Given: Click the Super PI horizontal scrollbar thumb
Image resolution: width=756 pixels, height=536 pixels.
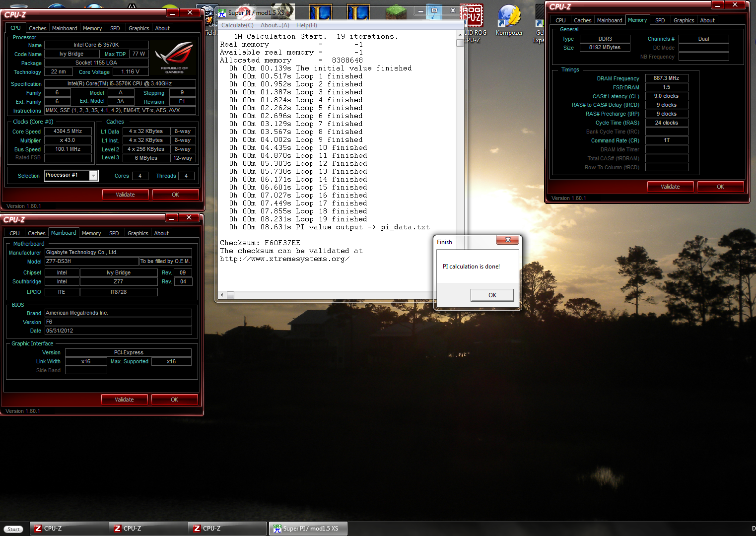Looking at the screenshot, I should pyautogui.click(x=230, y=295).
